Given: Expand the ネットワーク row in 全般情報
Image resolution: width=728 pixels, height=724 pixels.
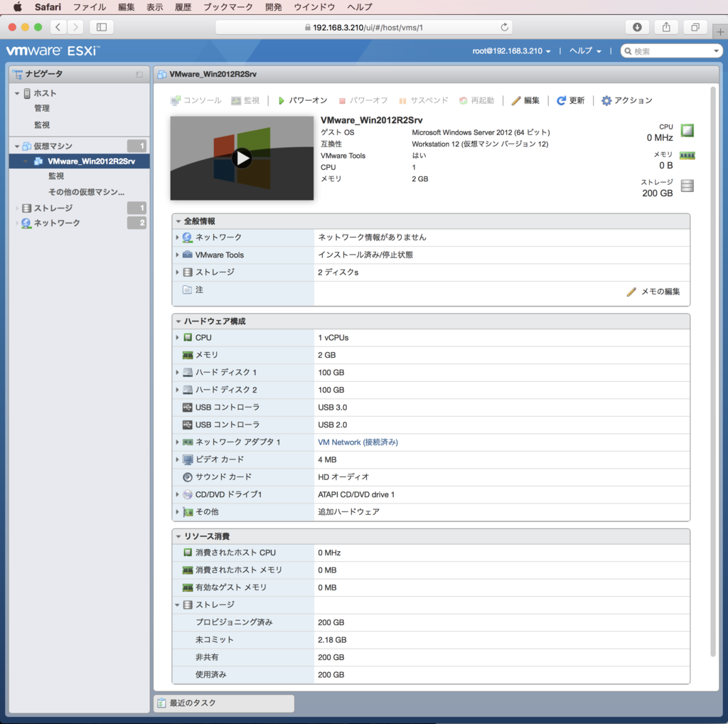Looking at the screenshot, I should (x=177, y=238).
